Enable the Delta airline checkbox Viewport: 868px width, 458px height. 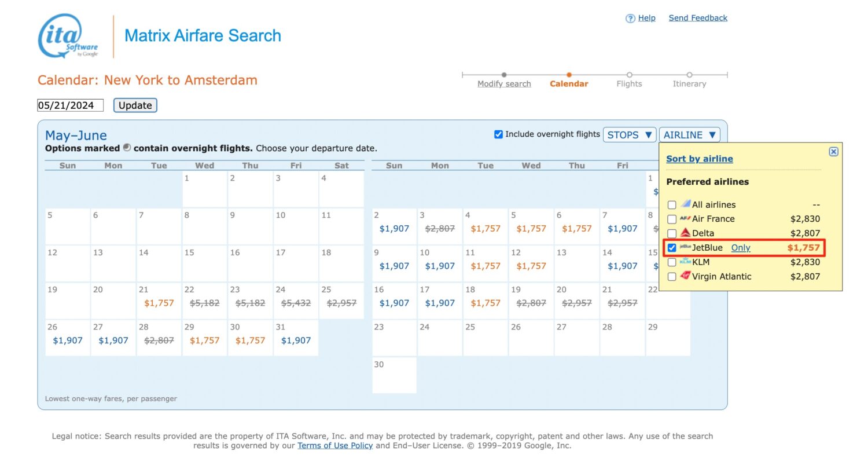point(671,233)
